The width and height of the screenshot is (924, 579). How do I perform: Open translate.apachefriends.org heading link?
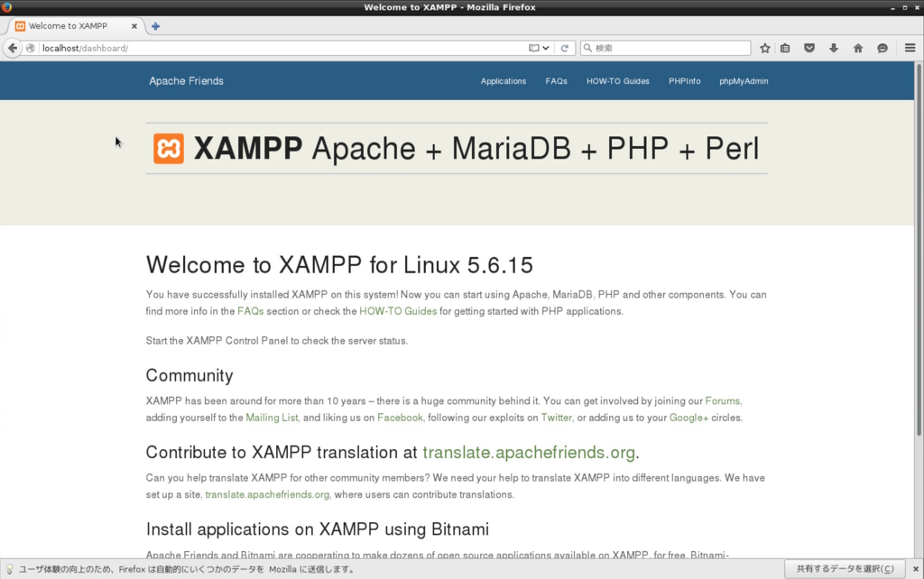point(529,453)
